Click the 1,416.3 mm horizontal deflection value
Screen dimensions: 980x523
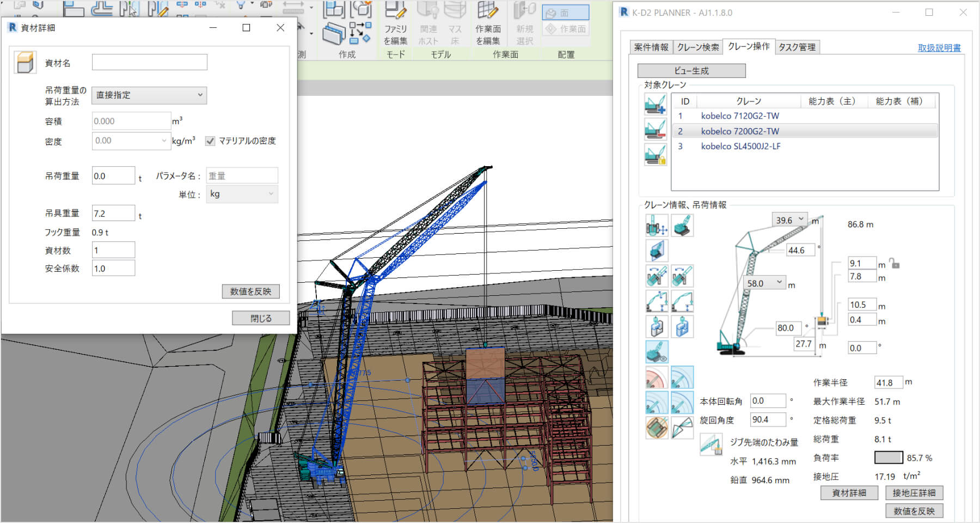tap(774, 461)
